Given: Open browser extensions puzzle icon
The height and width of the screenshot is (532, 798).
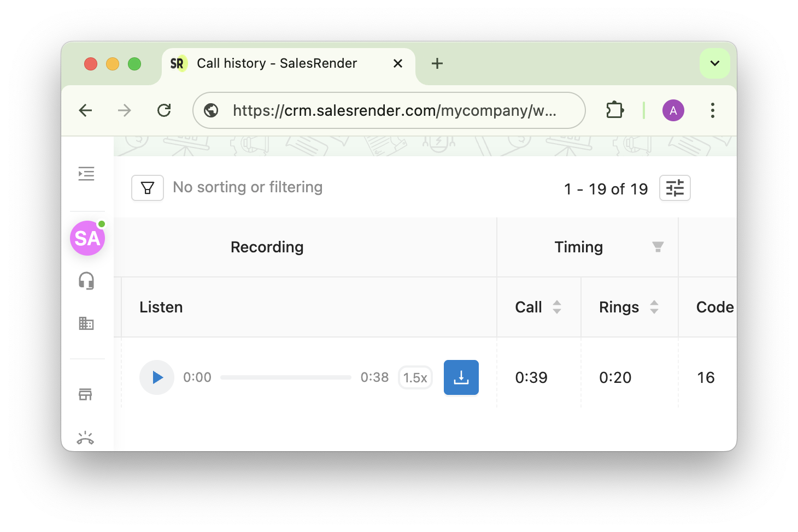Looking at the screenshot, I should pyautogui.click(x=615, y=110).
